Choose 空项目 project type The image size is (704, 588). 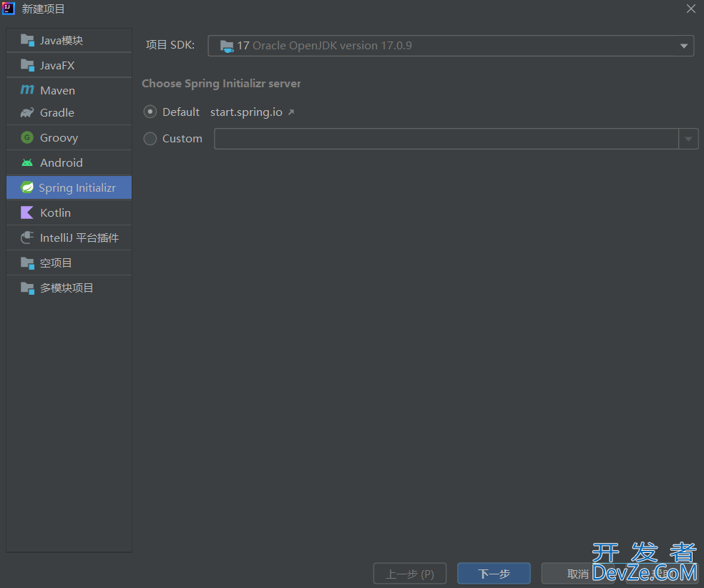(x=69, y=263)
